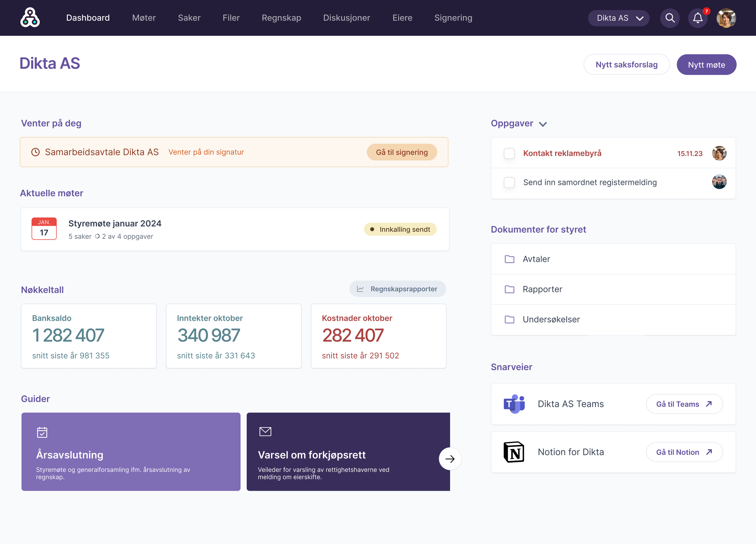Screen dimensions: 756x544
Task: Click the Avtaler folder icon
Action: (509, 259)
